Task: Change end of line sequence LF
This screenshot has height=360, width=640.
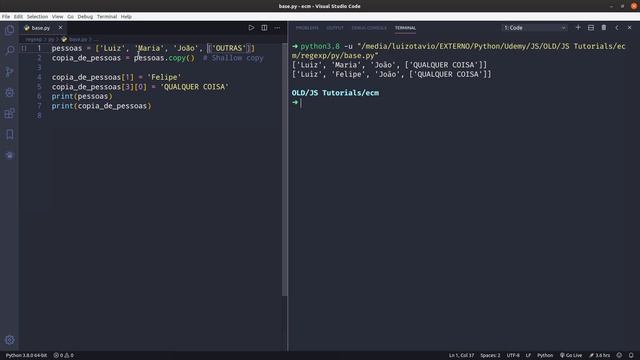Action: [x=528, y=355]
